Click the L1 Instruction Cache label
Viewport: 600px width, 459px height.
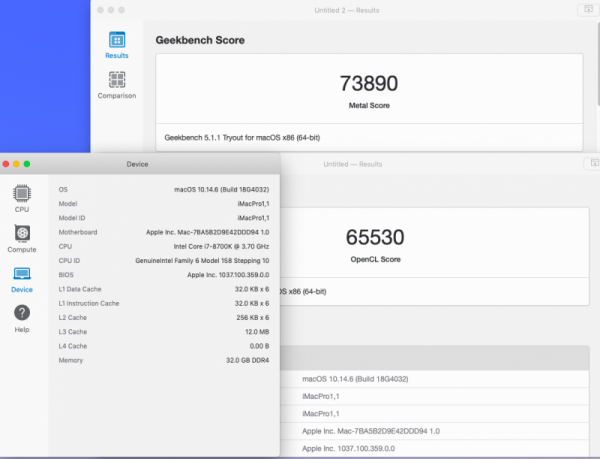click(89, 303)
